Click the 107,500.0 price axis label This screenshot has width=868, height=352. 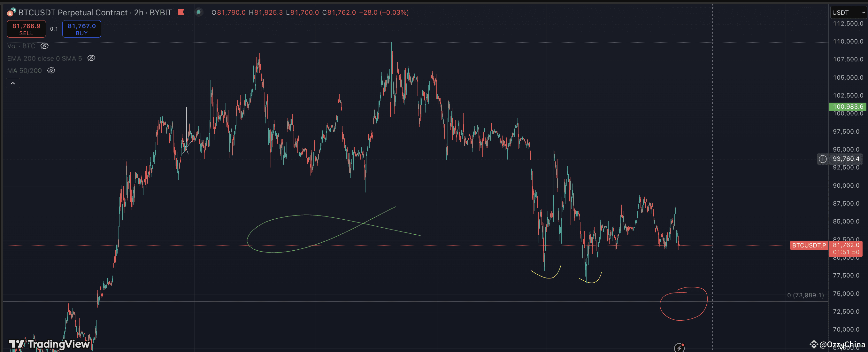click(848, 59)
